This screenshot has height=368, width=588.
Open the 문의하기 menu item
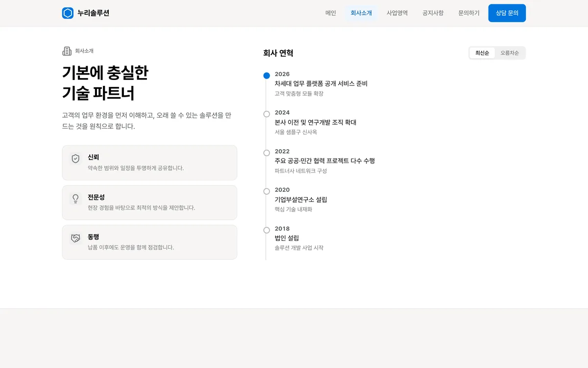pyautogui.click(x=469, y=13)
